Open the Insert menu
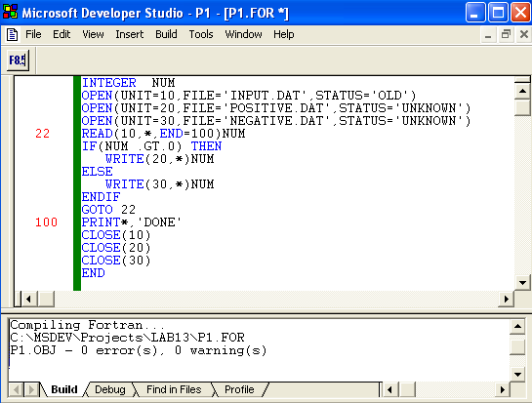Viewport: 532px width, 403px height. click(129, 34)
